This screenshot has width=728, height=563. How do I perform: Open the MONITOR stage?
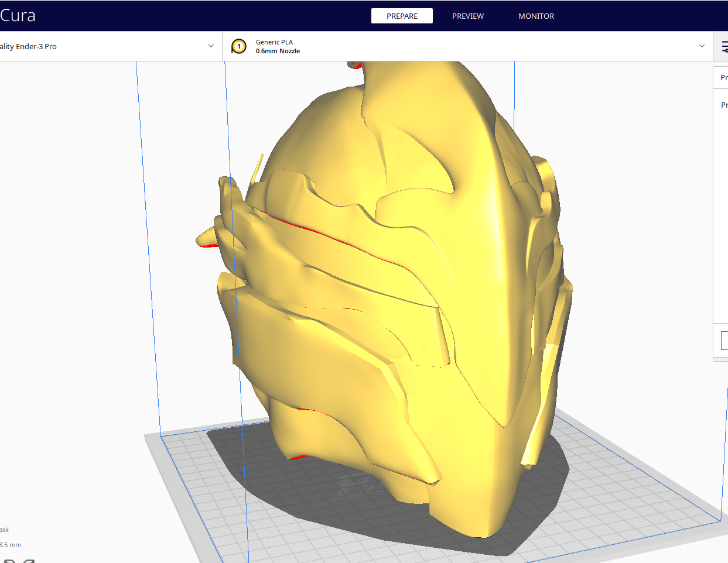pyautogui.click(x=536, y=16)
